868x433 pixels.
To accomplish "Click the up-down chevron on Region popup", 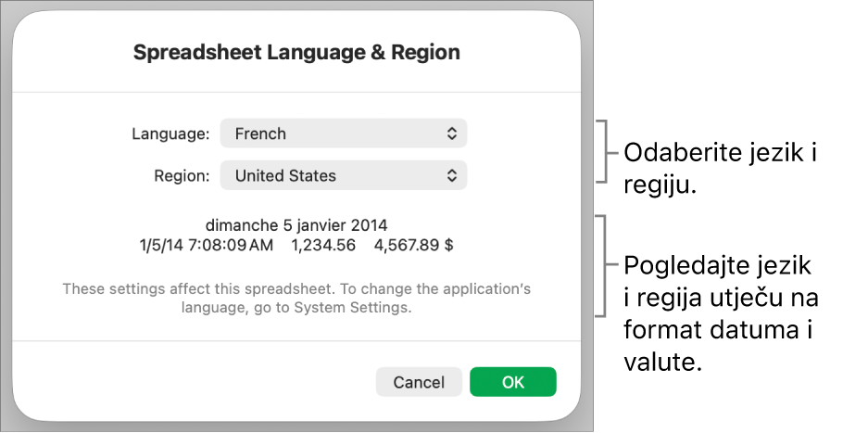I will tap(452, 175).
